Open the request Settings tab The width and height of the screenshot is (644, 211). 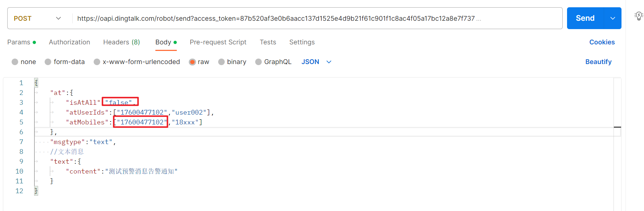[302, 42]
